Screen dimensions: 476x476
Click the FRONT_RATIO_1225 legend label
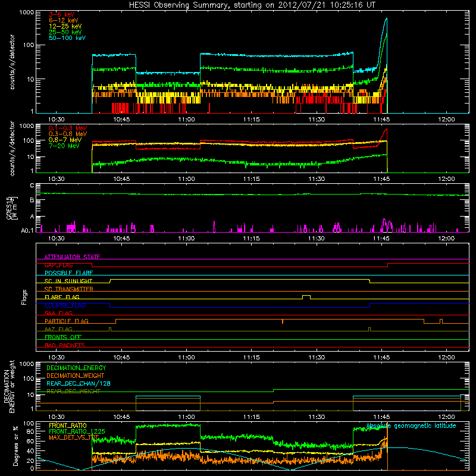77,431
